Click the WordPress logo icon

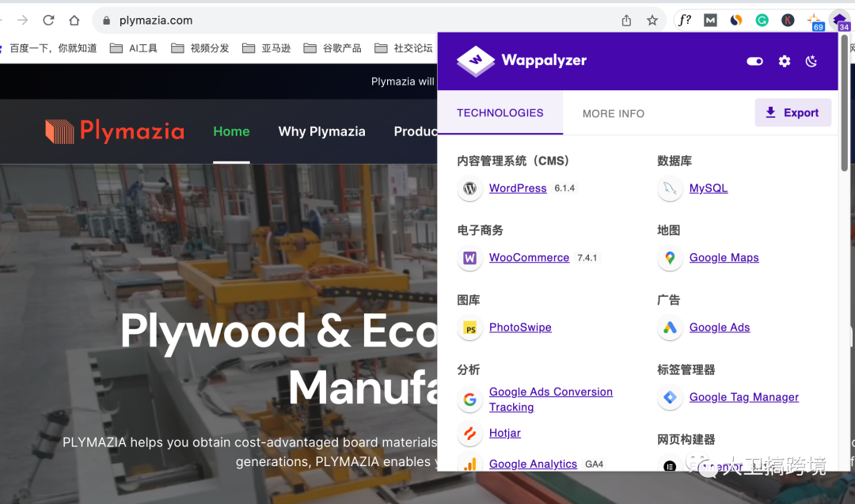coord(469,188)
